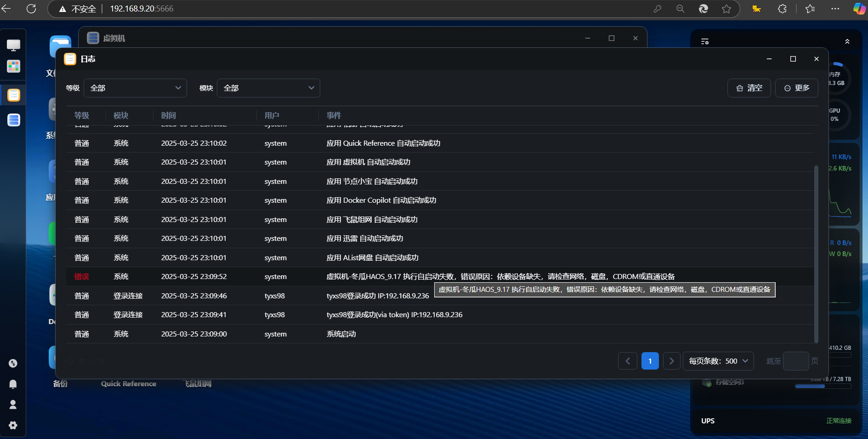Expand the 模块 module filter dropdown

coord(268,88)
